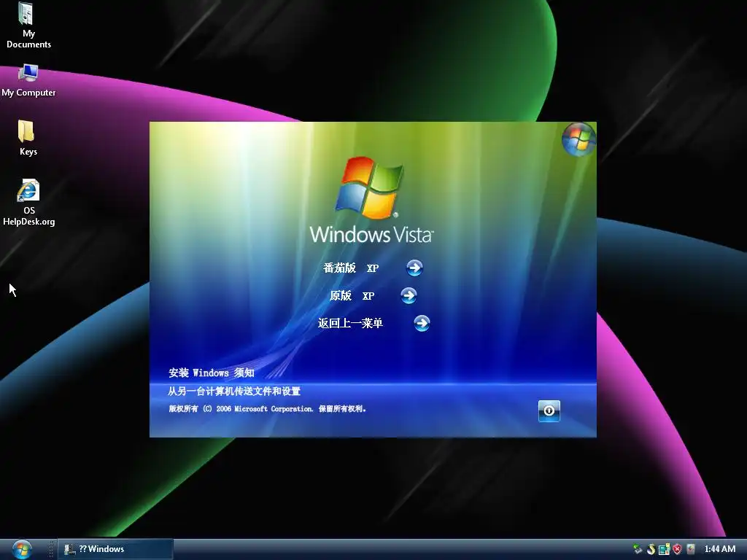This screenshot has width=747, height=560.
Task: Click the 1:44 AM taskbar clock
Action: [x=720, y=549]
